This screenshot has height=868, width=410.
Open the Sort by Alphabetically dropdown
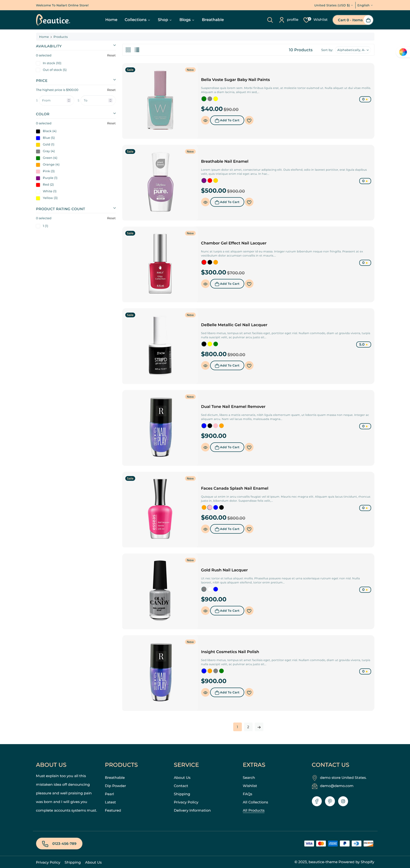(353, 50)
